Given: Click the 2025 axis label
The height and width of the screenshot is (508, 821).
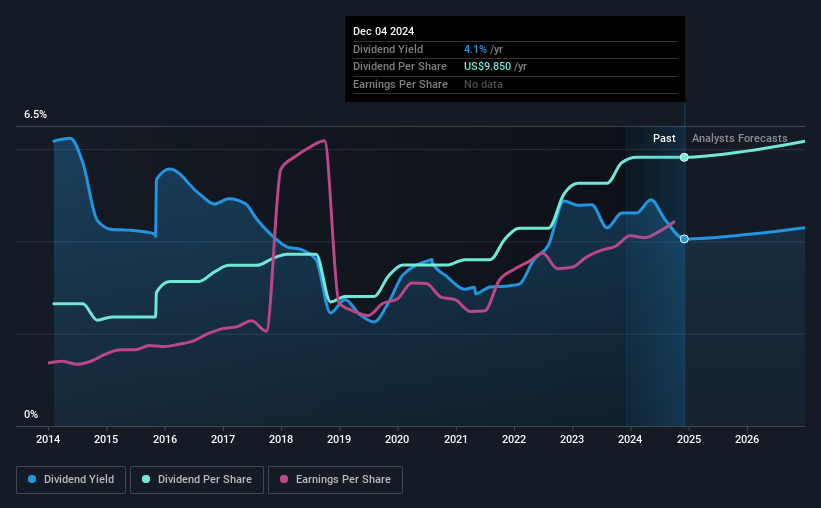Looking at the screenshot, I should (689, 439).
